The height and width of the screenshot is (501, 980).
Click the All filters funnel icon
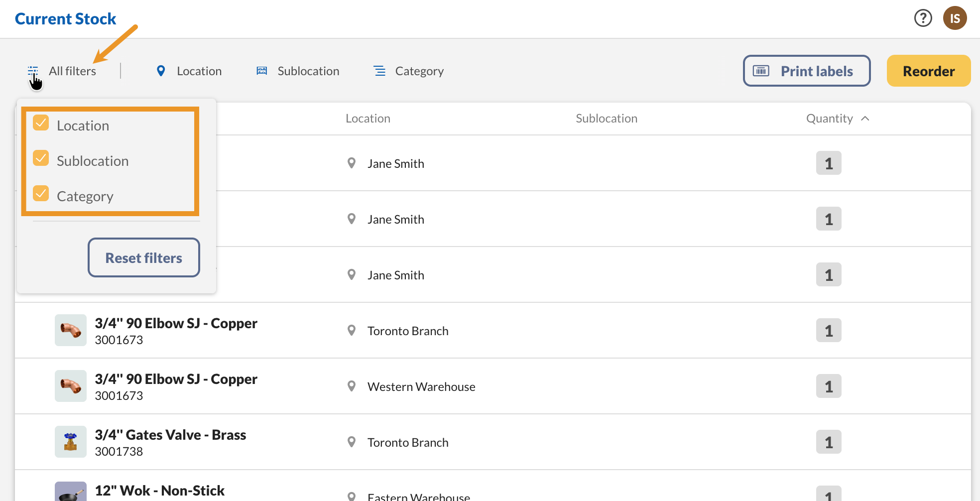pyautogui.click(x=33, y=70)
